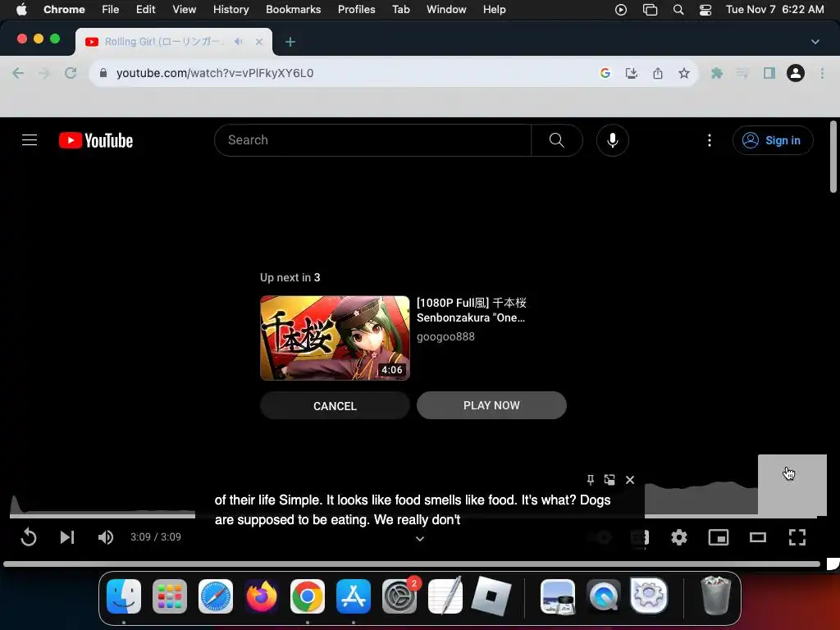Select the youtube.com address bar URL
The image size is (840, 630).
coord(215,73)
